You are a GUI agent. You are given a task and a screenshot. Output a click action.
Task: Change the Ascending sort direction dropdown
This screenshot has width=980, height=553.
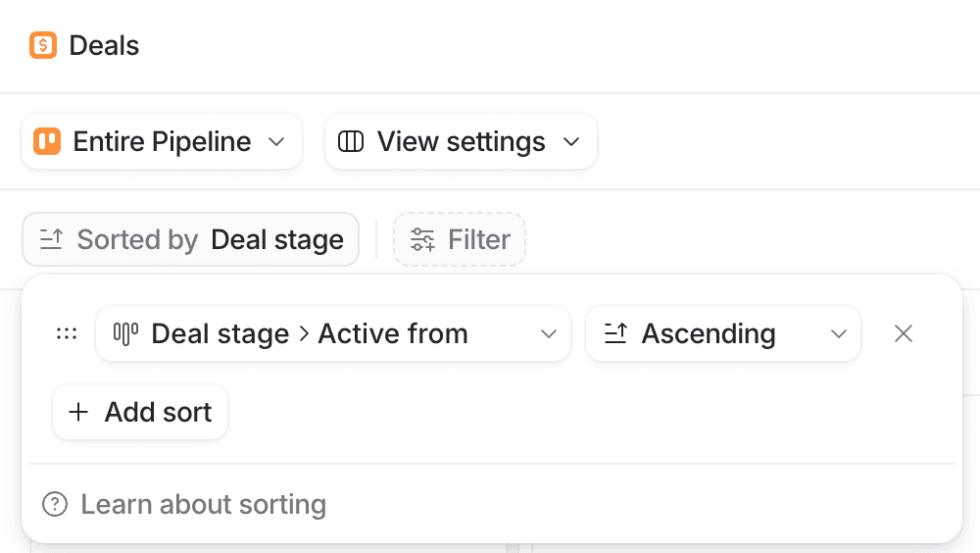click(723, 333)
